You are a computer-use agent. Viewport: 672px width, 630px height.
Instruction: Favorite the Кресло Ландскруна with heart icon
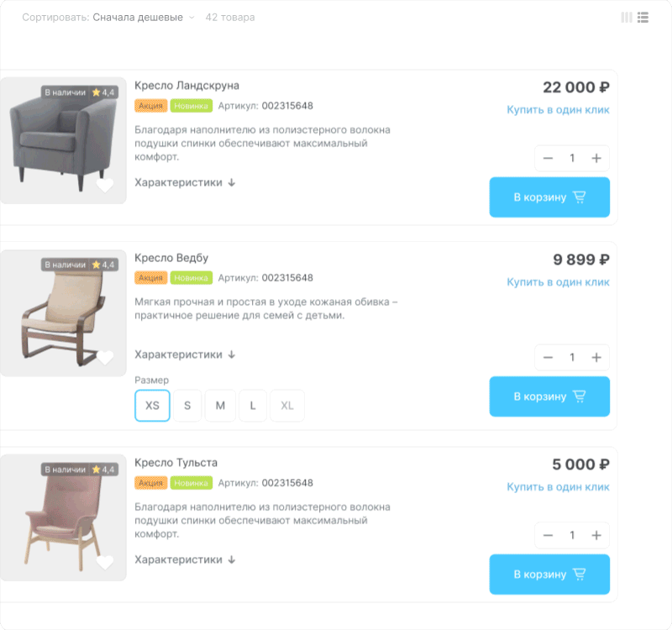(x=105, y=186)
